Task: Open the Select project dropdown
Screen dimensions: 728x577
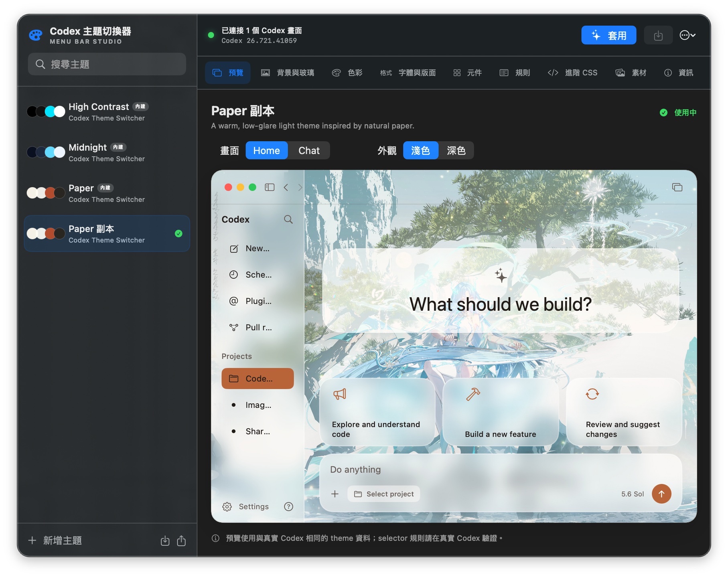Action: coord(384,494)
